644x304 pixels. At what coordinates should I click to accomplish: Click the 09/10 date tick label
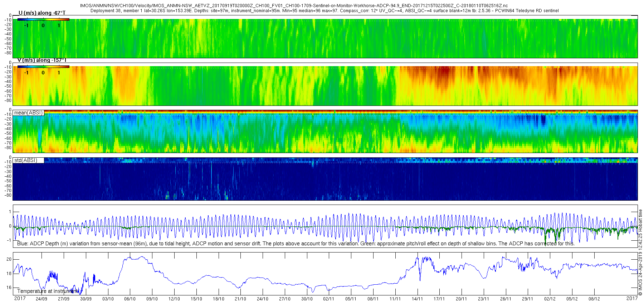click(x=152, y=299)
